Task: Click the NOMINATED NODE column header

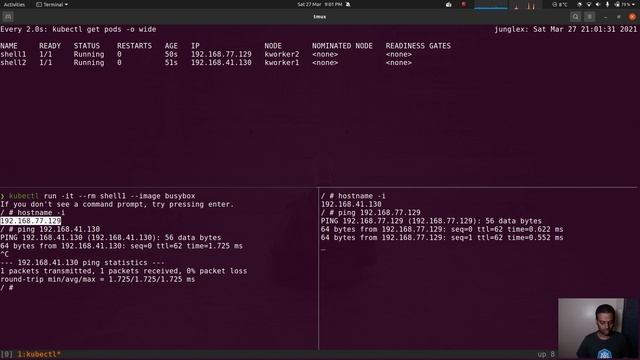Action: pyautogui.click(x=342, y=46)
